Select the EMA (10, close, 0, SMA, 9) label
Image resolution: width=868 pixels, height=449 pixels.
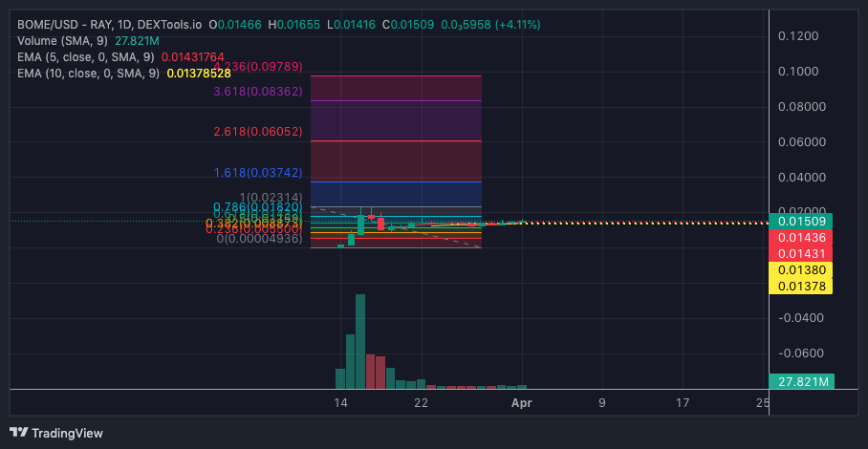[x=89, y=73]
